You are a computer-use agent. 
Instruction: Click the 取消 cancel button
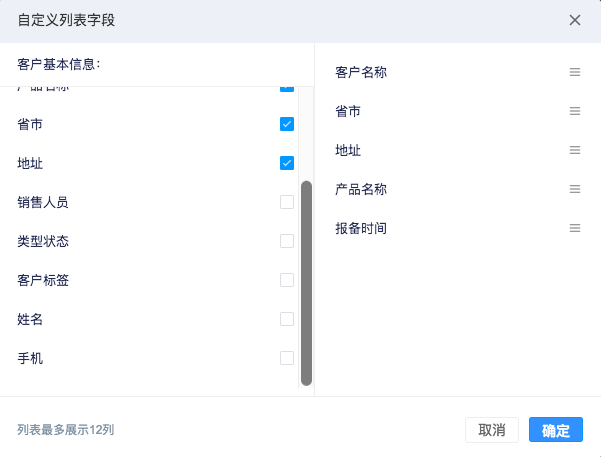[492, 430]
